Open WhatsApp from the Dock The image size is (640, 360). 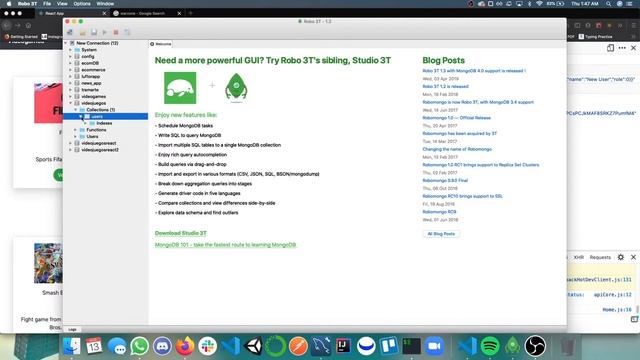139,346
